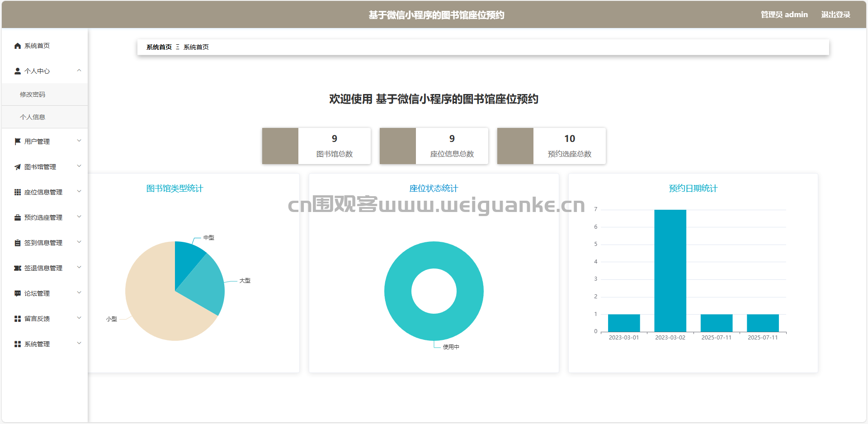Click the squares icon for 系统管理
868x424 pixels.
tap(18, 344)
